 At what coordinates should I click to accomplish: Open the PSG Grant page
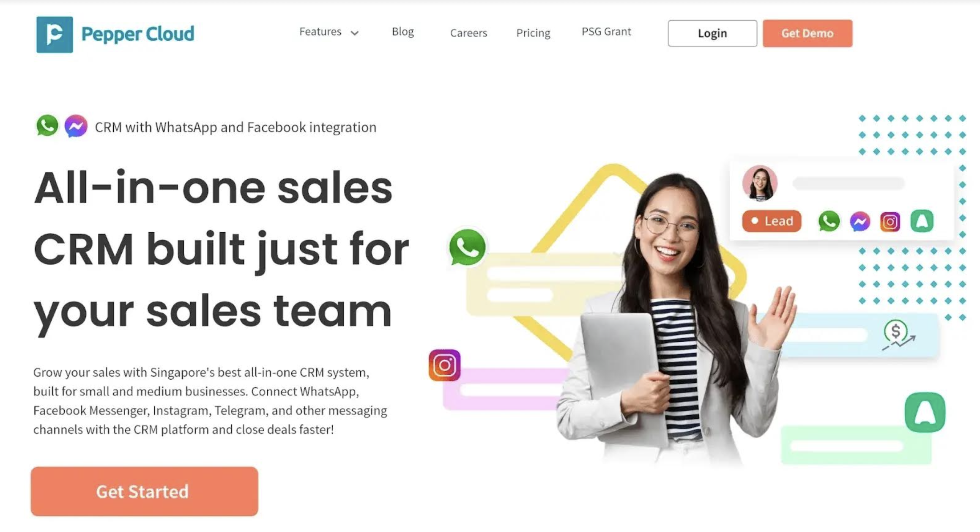(x=606, y=32)
